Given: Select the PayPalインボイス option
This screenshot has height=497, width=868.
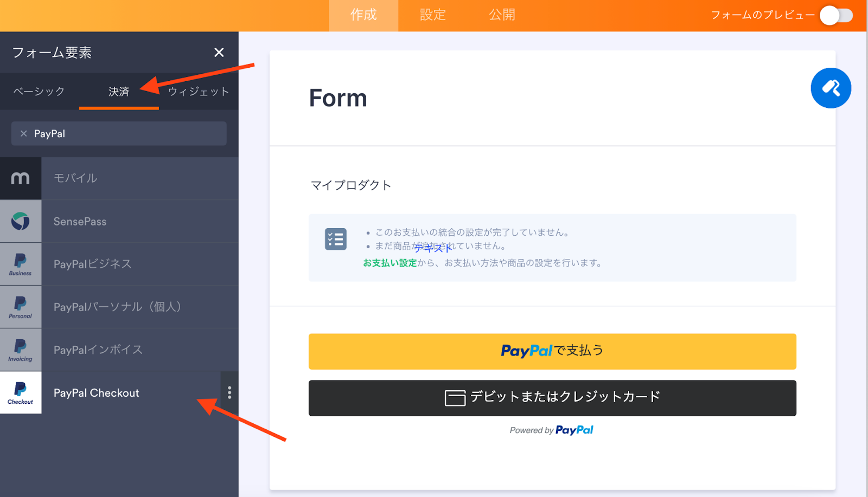Looking at the screenshot, I should (119, 350).
